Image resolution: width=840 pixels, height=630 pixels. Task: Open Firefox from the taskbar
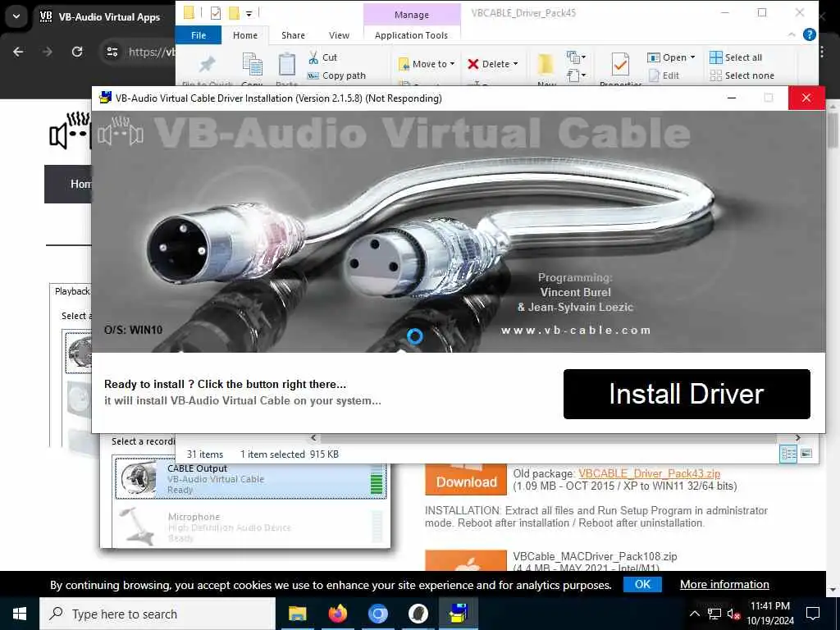[x=337, y=614]
